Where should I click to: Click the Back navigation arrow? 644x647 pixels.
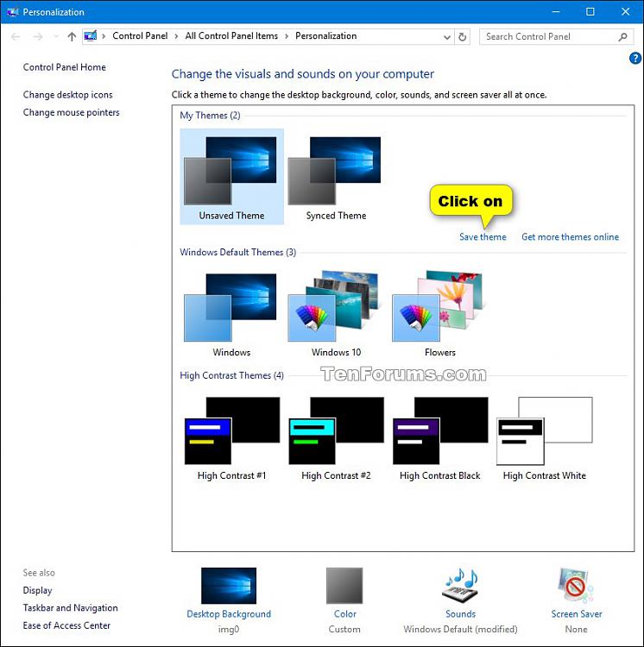coord(16,37)
